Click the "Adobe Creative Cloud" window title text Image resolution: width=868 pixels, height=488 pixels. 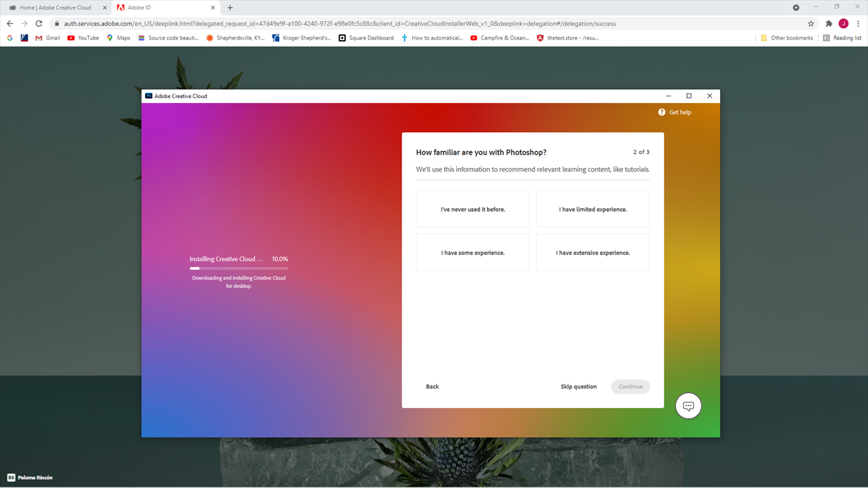pyautogui.click(x=181, y=96)
